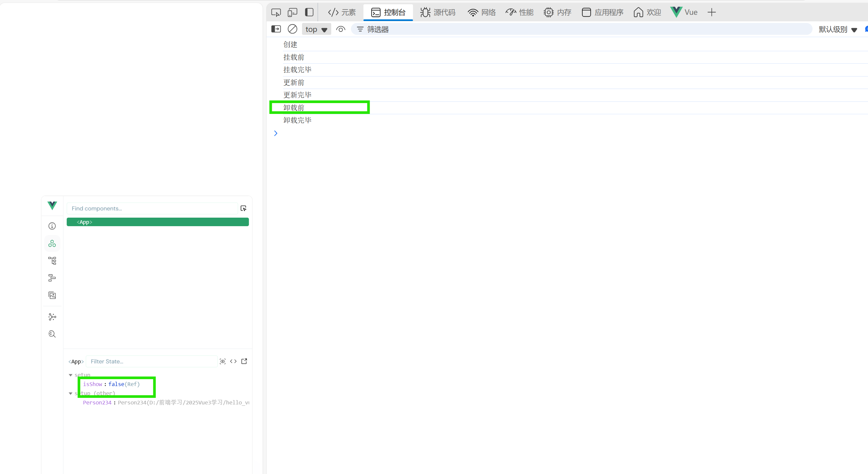Open the pages tree icon in Vue sidebar
Viewport: 868px width, 474px height.
point(52,261)
